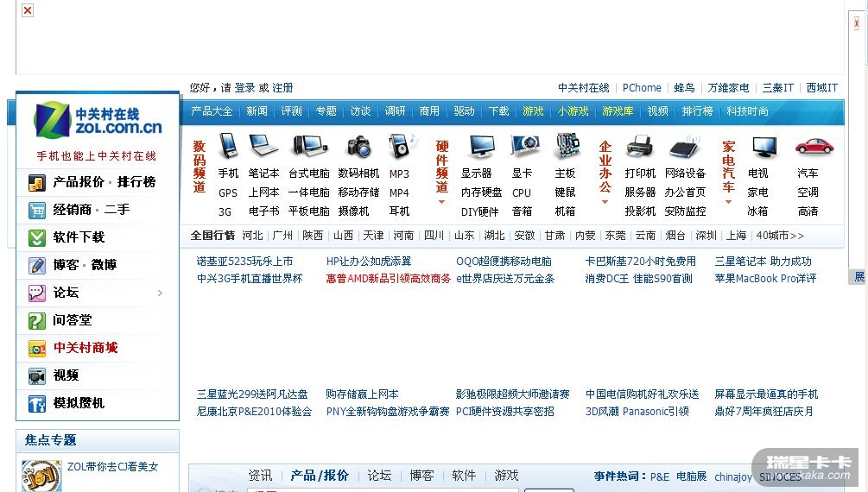This screenshot has height=492, width=868.
Task: Select 河北 in the city list
Action: pyautogui.click(x=252, y=236)
